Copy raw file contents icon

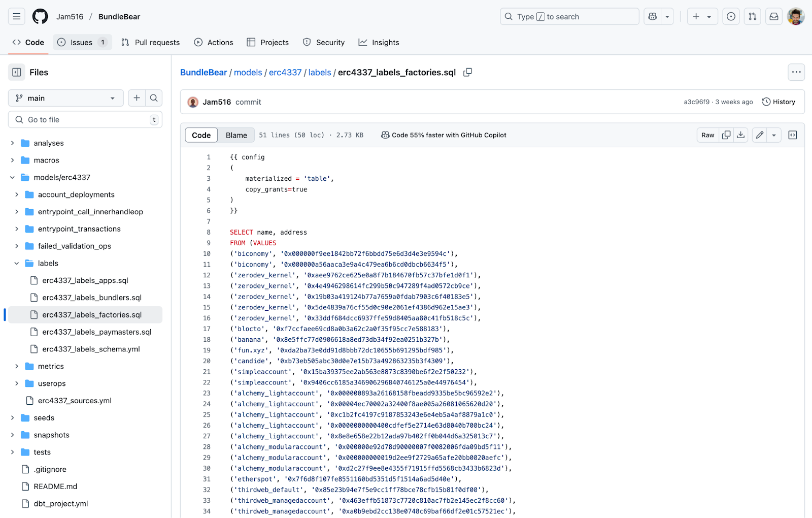[x=726, y=135]
